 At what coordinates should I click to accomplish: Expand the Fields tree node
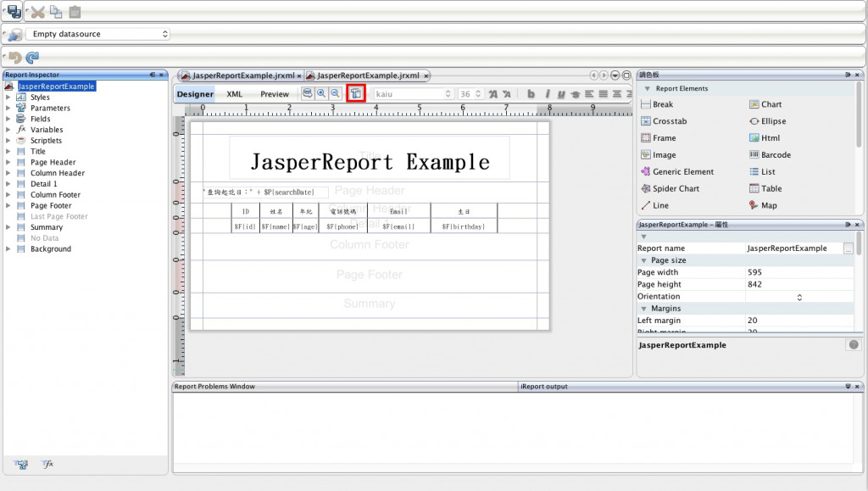tap(8, 119)
